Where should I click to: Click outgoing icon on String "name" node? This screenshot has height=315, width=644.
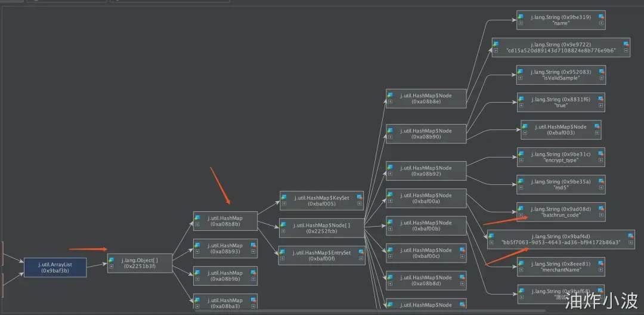point(601,17)
